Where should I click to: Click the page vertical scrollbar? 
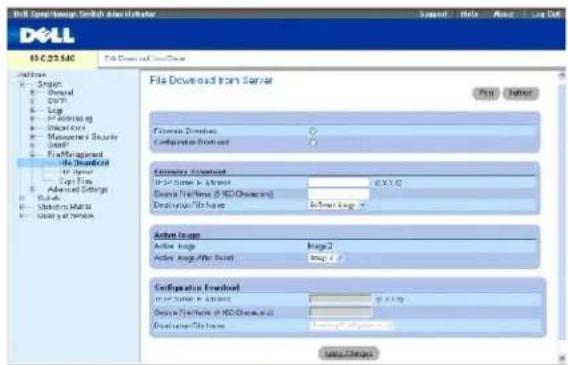561,217
